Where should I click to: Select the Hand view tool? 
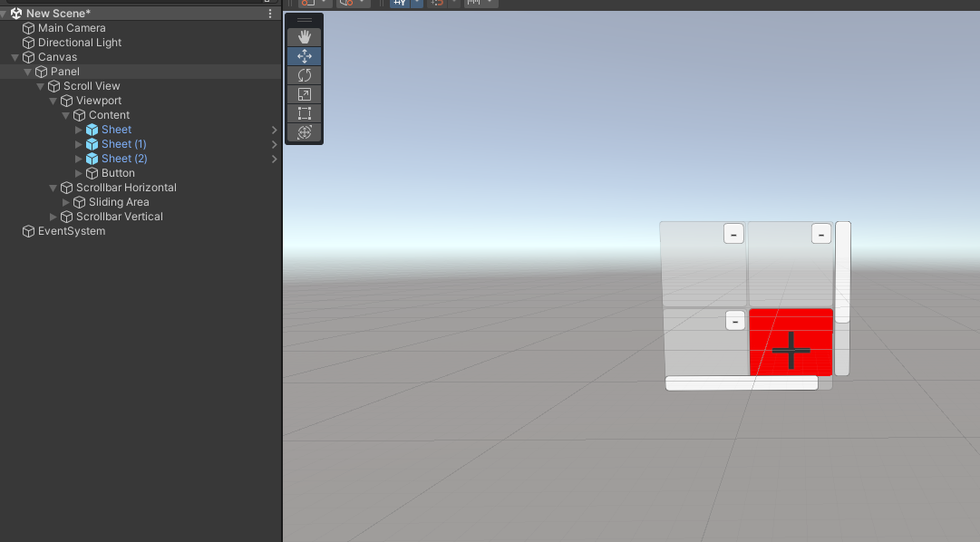coord(304,36)
